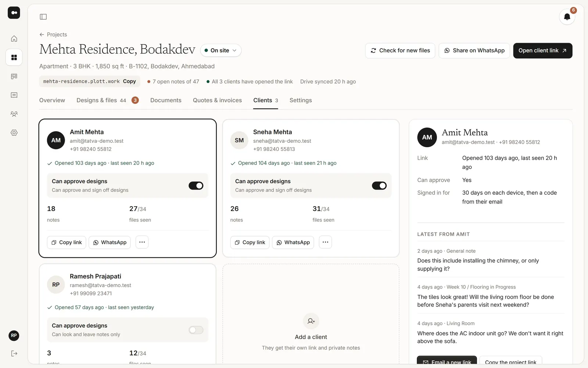Screen dimensions: 588x368
Task: Select the Clients tab
Action: [266, 100]
